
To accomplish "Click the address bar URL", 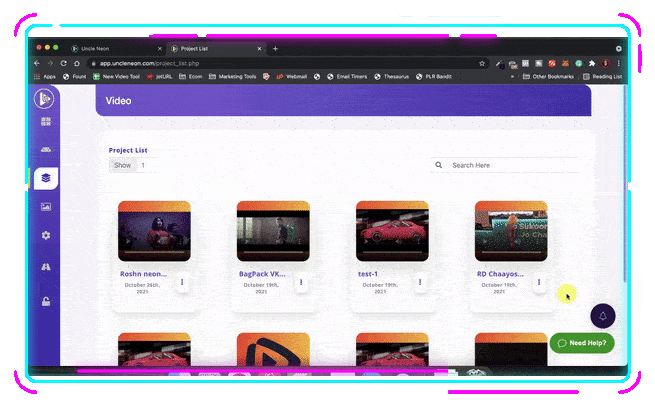I will [x=149, y=63].
